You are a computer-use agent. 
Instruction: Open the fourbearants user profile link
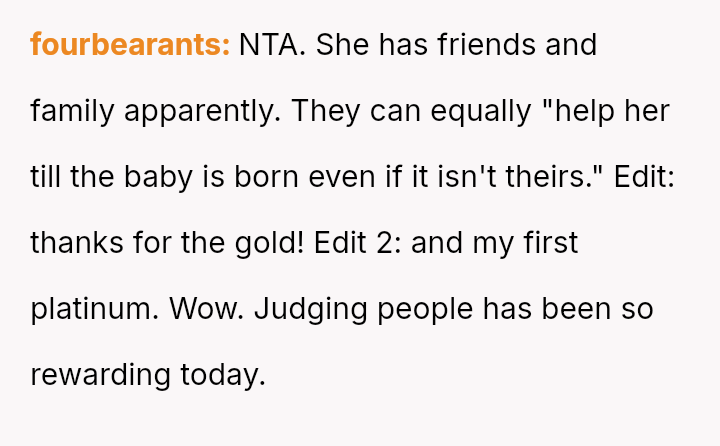pos(130,45)
